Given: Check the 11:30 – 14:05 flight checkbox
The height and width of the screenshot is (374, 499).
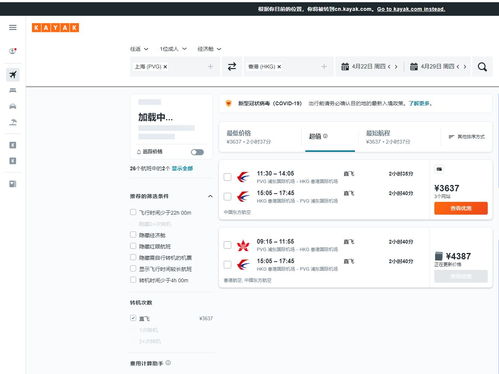Looking at the screenshot, I should [x=228, y=177].
